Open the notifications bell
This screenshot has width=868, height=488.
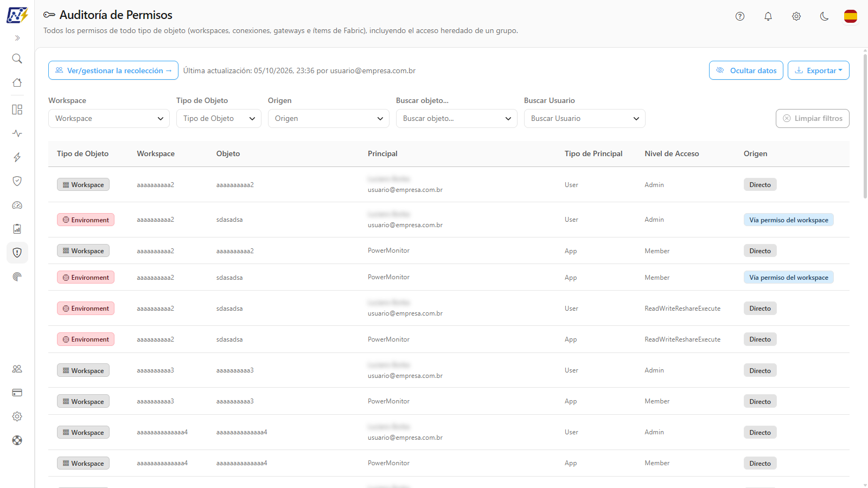pos(768,16)
